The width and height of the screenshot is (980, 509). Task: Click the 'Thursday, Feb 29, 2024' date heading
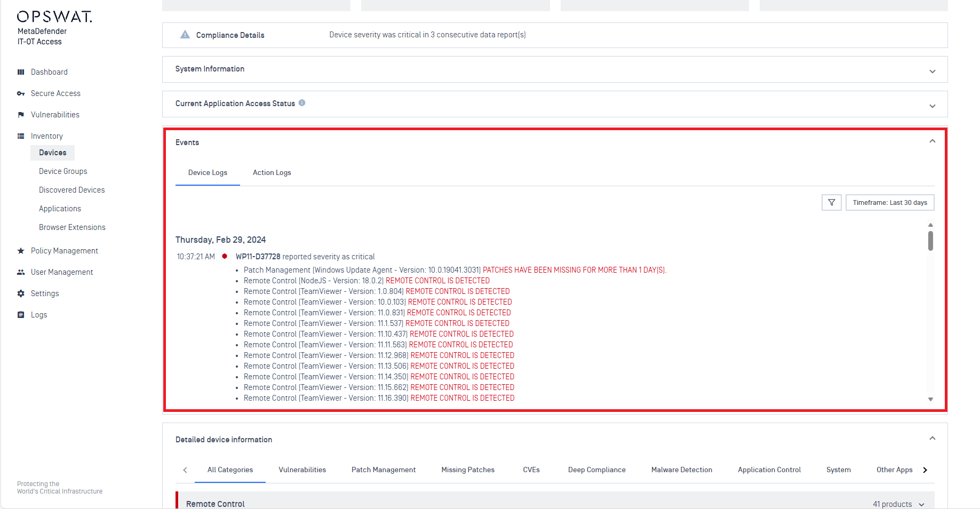coord(220,240)
